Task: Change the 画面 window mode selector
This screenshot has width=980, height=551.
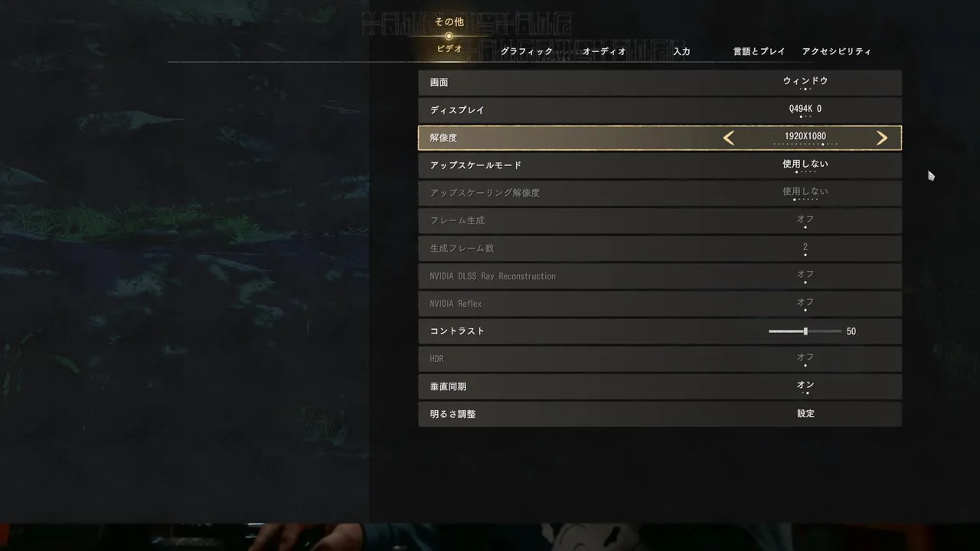Action: click(805, 82)
